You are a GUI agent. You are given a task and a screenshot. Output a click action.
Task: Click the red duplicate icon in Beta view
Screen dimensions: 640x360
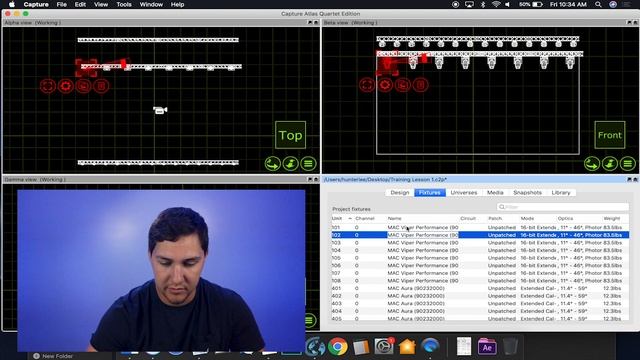[x=403, y=85]
